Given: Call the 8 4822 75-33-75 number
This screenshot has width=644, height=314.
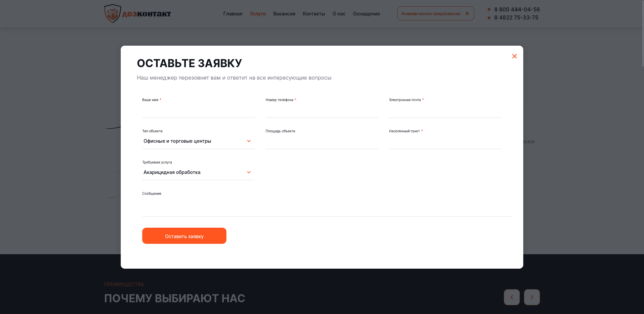Looking at the screenshot, I should 516,17.
